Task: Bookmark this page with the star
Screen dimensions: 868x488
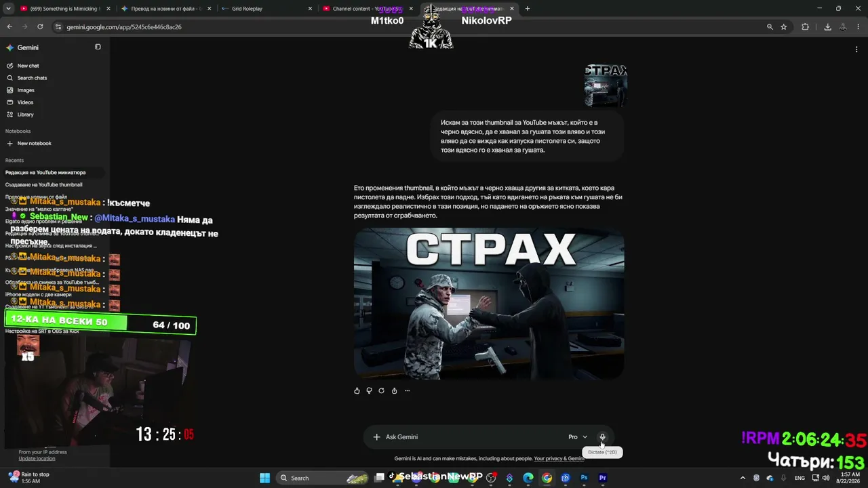Action: coord(784,27)
